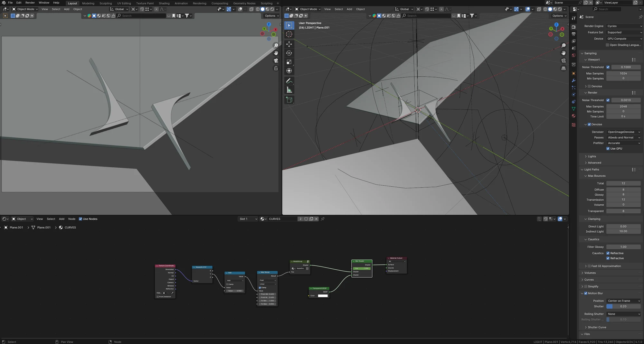Expand the Volumes panel
Screen dimensions: 644x344
click(590, 273)
